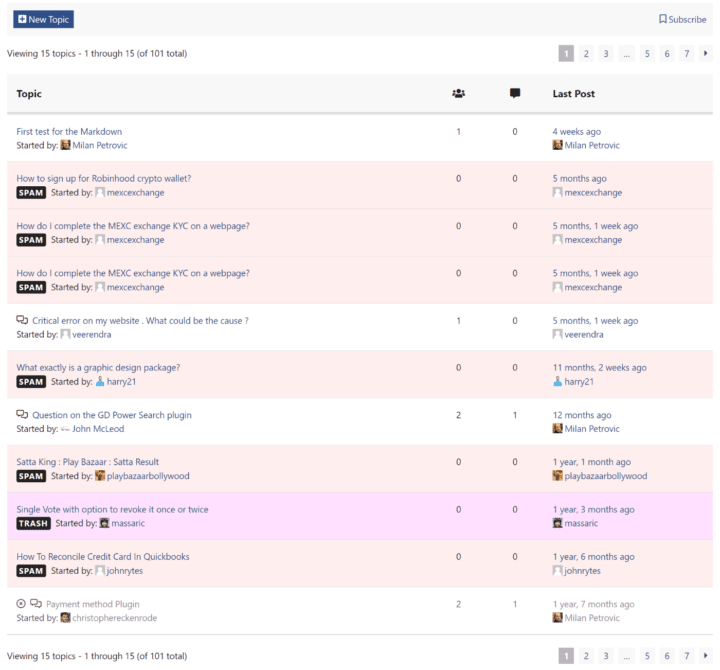Click playbazaarbollywood avatar in Started by

pyautogui.click(x=100, y=476)
